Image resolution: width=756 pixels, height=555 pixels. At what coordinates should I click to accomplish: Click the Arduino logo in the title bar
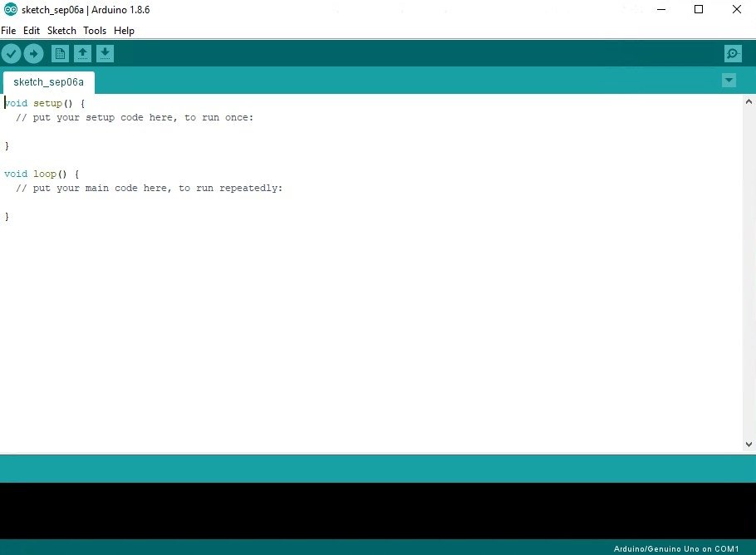[9, 9]
